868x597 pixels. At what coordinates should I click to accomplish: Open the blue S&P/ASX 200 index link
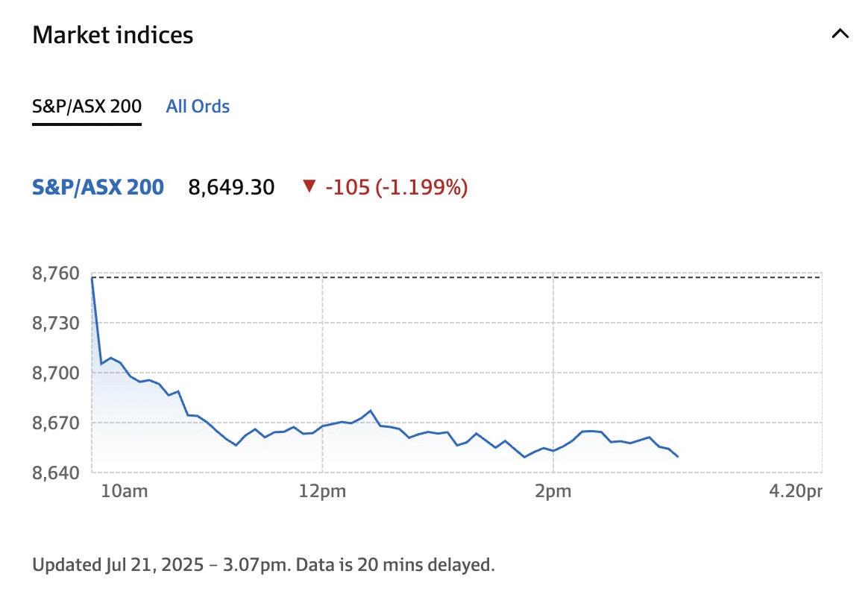(98, 187)
